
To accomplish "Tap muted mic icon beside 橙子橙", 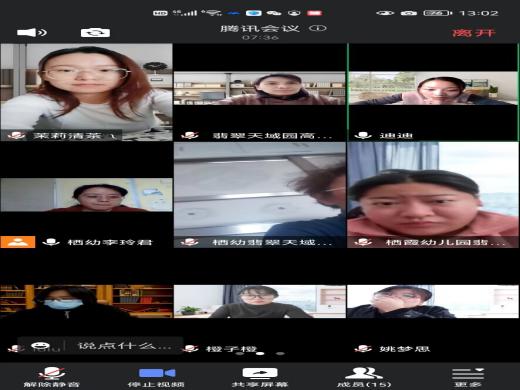I will 190,349.
